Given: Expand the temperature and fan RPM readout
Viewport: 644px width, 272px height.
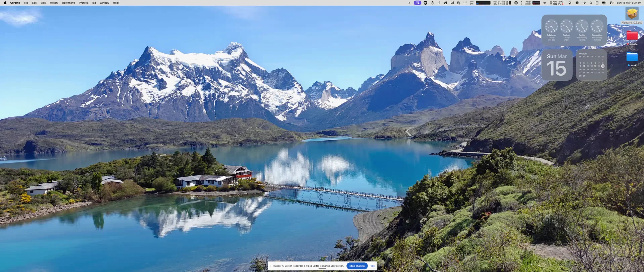Looking at the screenshot, I should tap(558, 3).
